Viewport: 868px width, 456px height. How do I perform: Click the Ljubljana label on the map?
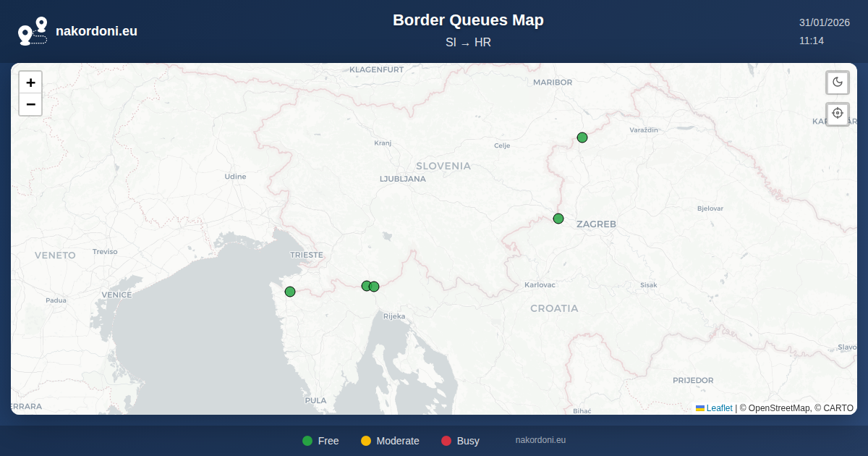(403, 179)
